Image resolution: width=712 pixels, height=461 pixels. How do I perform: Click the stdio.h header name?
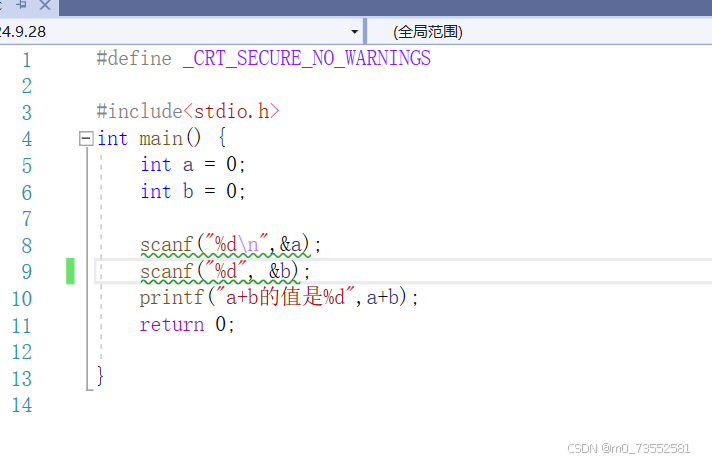pyautogui.click(x=232, y=112)
